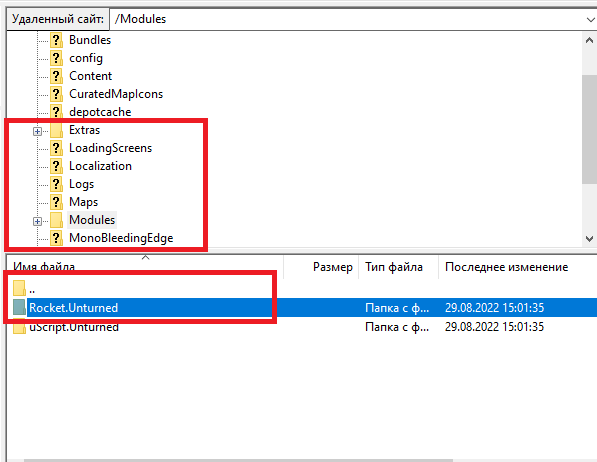Click the tree scrollbar down arrow
597x462 pixels.
coord(589,239)
